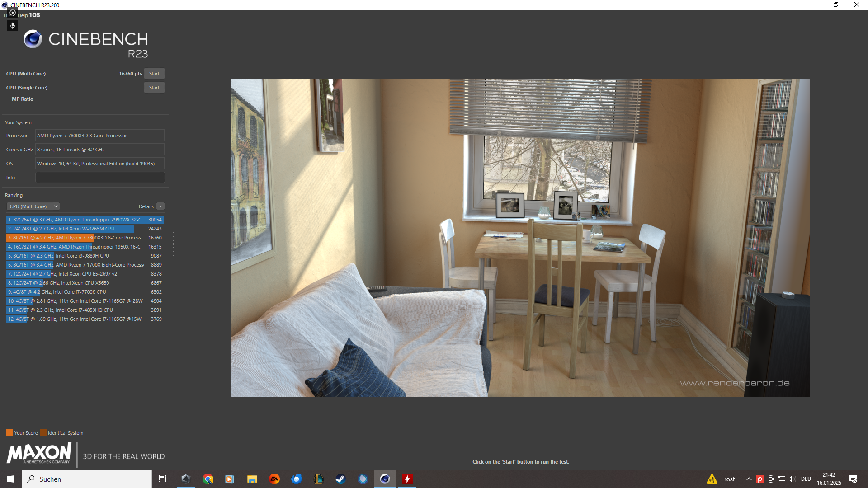
Task: Open the red lightning bolt taskbar app
Action: tap(407, 479)
